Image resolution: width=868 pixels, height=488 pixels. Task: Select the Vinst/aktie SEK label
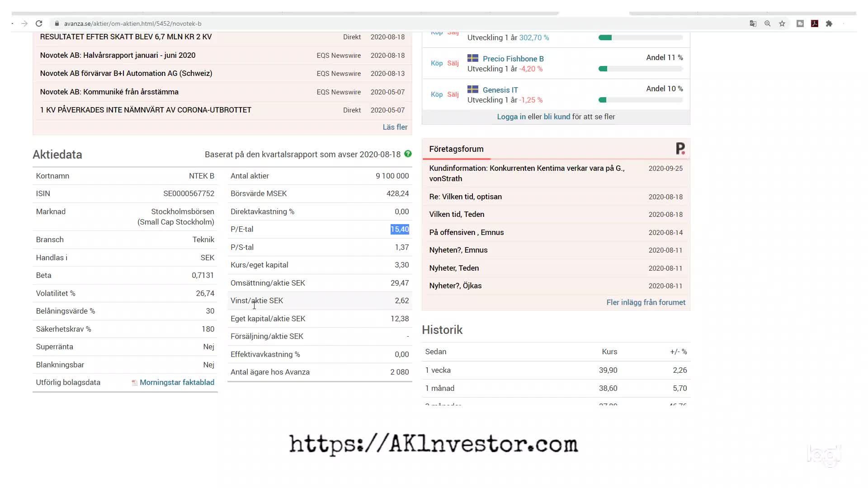(257, 300)
